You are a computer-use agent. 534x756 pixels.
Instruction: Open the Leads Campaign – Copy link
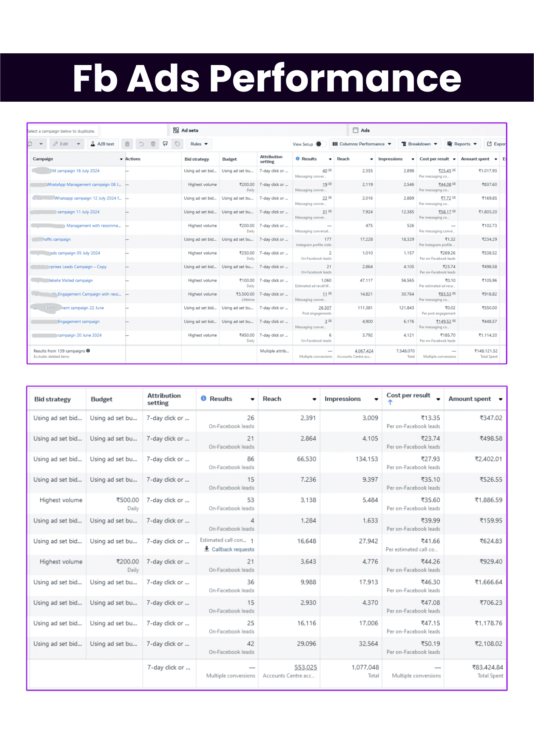pyautogui.click(x=78, y=267)
